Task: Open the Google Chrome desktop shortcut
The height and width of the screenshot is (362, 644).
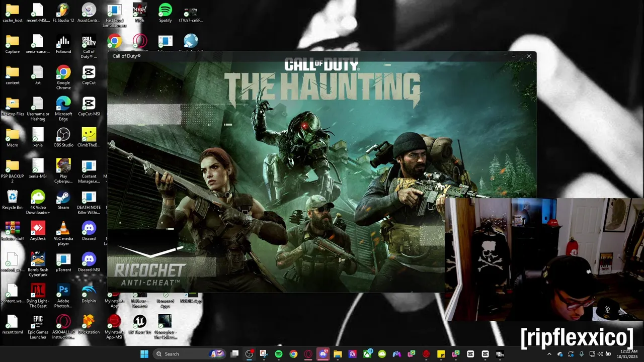Action: click(x=63, y=78)
